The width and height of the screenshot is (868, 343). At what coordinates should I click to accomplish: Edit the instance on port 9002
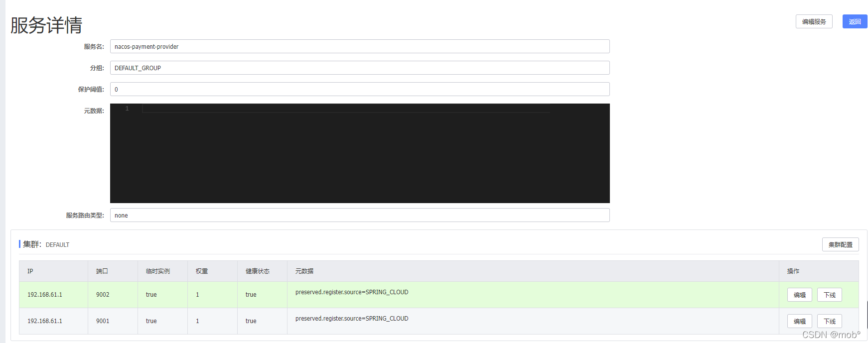799,295
